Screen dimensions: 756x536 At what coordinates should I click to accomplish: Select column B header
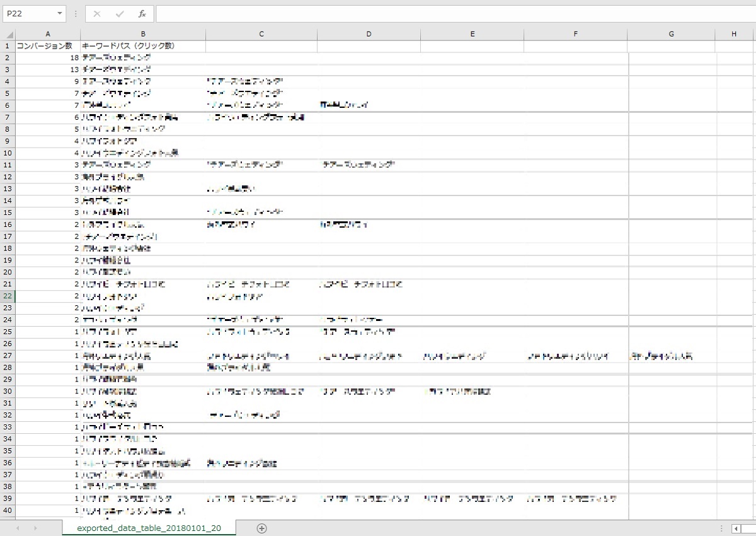coord(143,34)
